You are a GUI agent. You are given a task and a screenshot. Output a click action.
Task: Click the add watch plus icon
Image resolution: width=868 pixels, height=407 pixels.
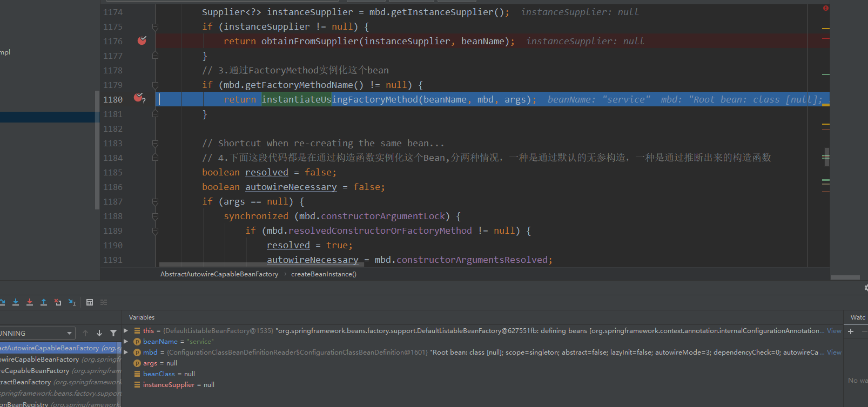click(x=851, y=331)
